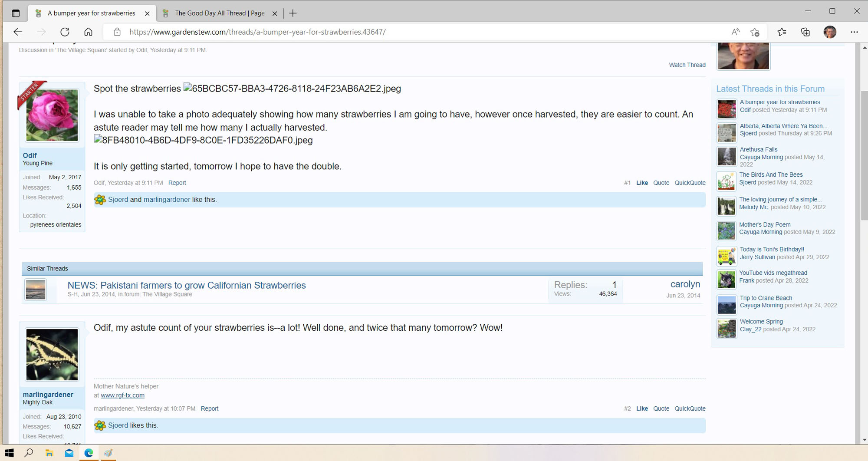Viewport: 868px width, 461px height.
Task: Open the YouTube vids megathread link
Action: coord(773,273)
